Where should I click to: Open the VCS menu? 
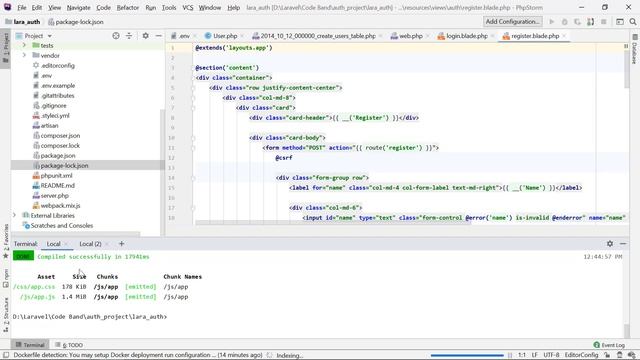point(187,7)
